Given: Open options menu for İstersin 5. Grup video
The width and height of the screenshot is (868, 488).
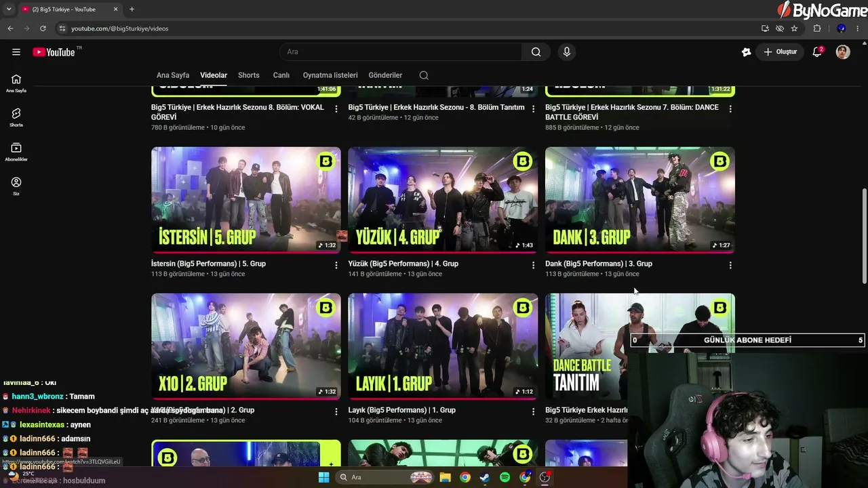Looking at the screenshot, I should click(x=336, y=265).
